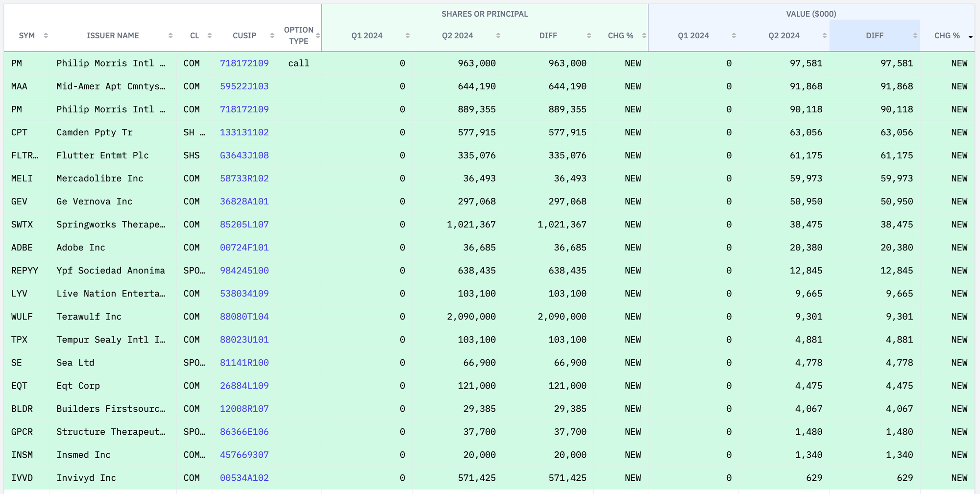The image size is (980, 494).
Task: Sort Value CHG % descending arrow
Action: (970, 37)
